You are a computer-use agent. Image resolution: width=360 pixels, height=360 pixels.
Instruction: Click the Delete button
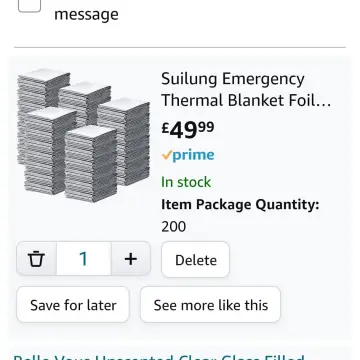point(196,260)
